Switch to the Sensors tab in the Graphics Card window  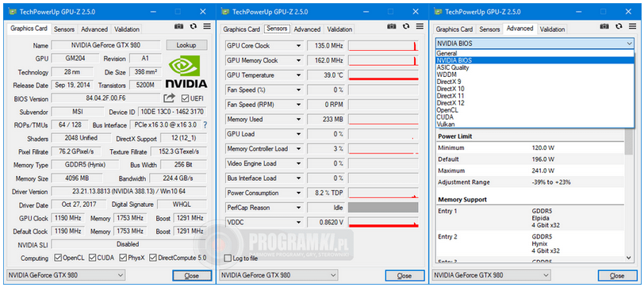coord(64,29)
